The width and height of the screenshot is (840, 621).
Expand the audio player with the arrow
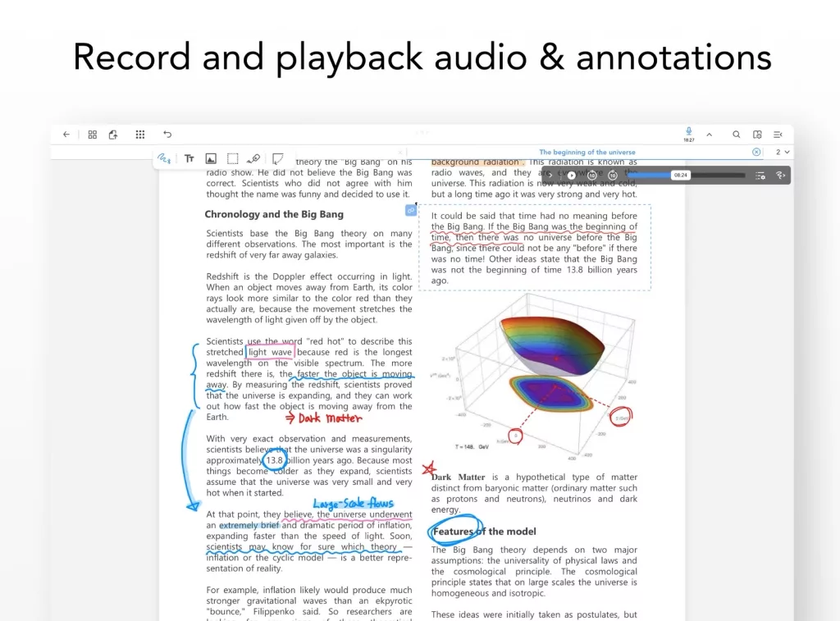click(x=550, y=176)
